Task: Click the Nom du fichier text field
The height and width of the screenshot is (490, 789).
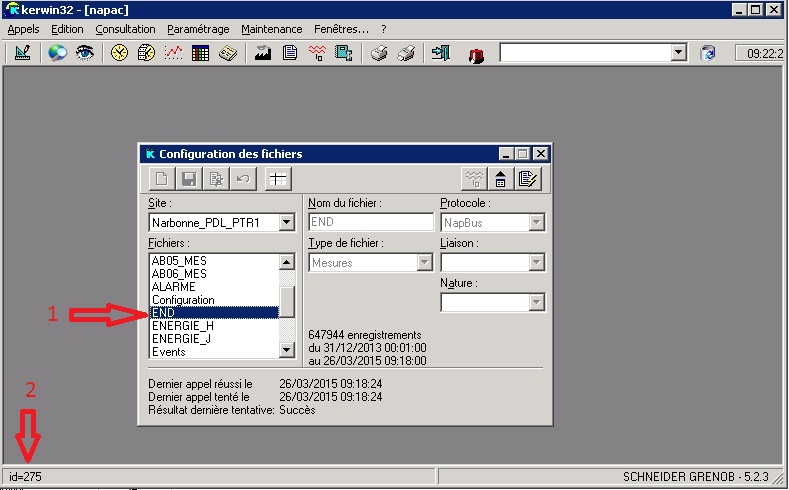Action: tap(370, 222)
